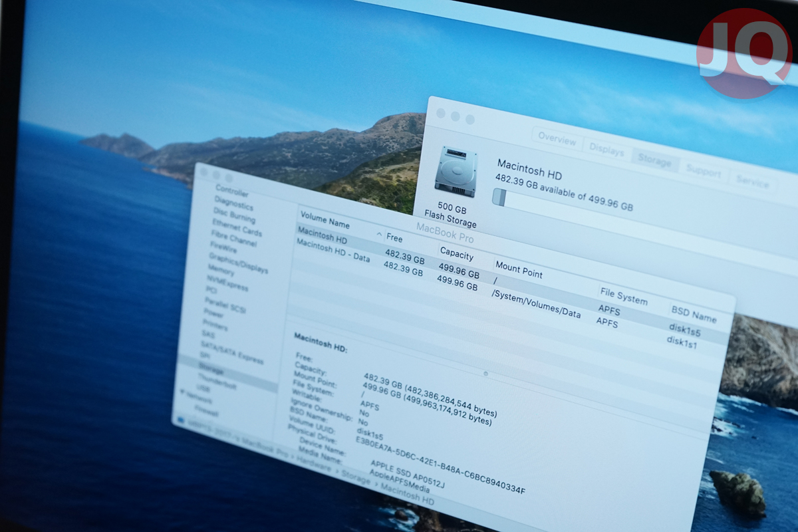
Task: Click the "Macintosh HD:" details heading
Action: (320, 342)
